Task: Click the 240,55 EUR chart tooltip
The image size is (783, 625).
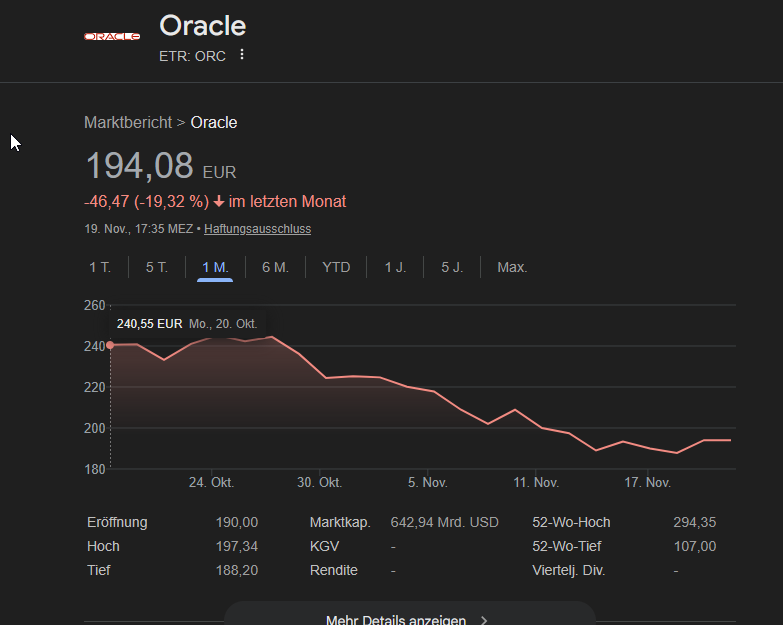Action: click(187, 324)
